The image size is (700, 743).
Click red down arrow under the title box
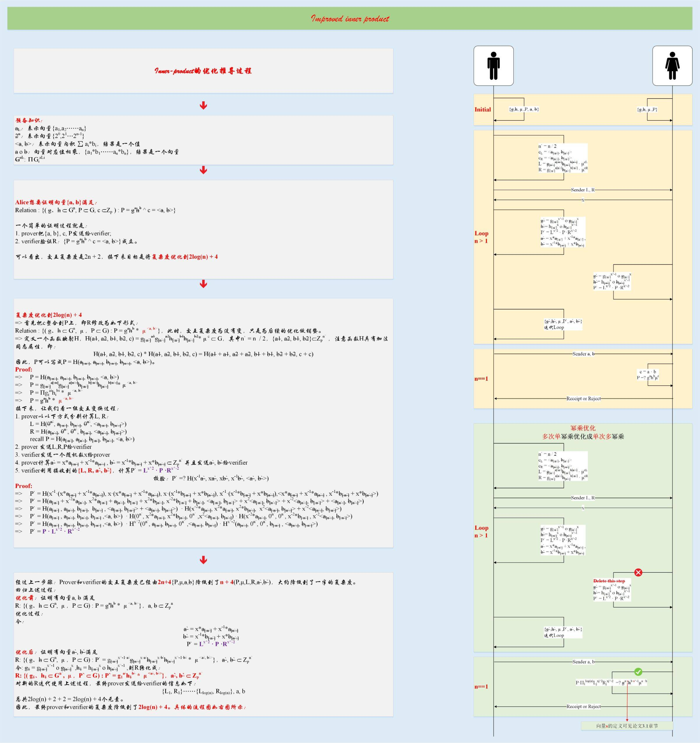[203, 105]
